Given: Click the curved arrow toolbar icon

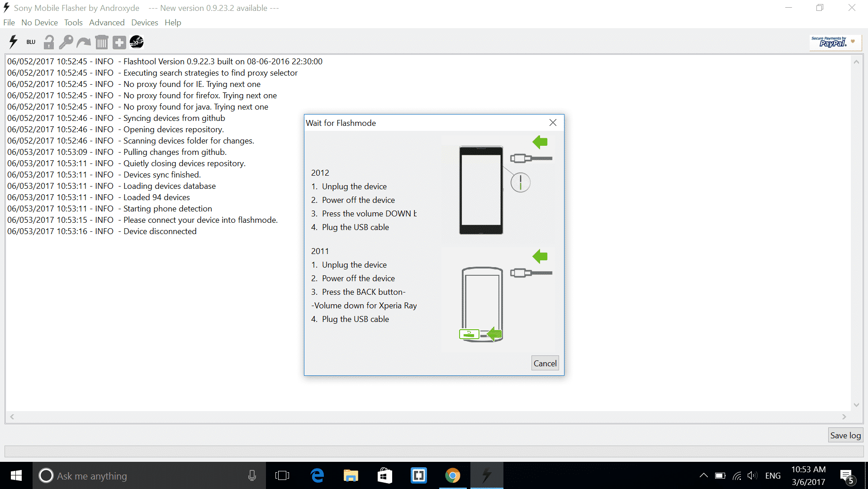Looking at the screenshot, I should click(x=84, y=42).
